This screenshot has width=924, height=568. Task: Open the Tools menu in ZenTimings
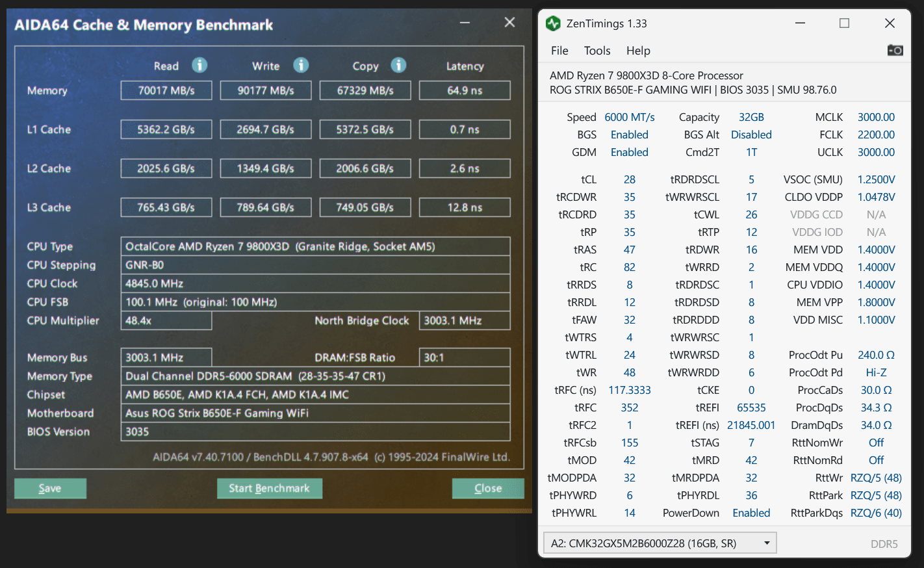(597, 51)
